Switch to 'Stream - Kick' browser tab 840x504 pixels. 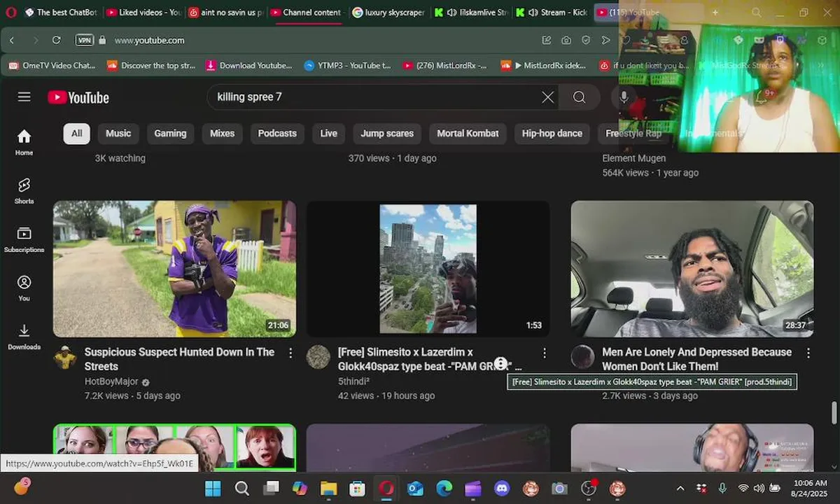[x=553, y=13]
